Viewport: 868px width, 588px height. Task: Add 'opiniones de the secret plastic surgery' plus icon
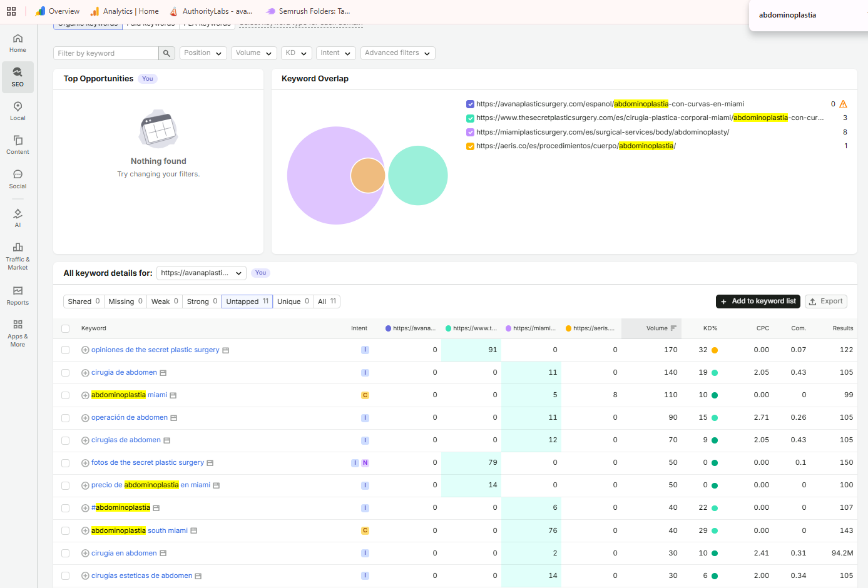pos(85,350)
